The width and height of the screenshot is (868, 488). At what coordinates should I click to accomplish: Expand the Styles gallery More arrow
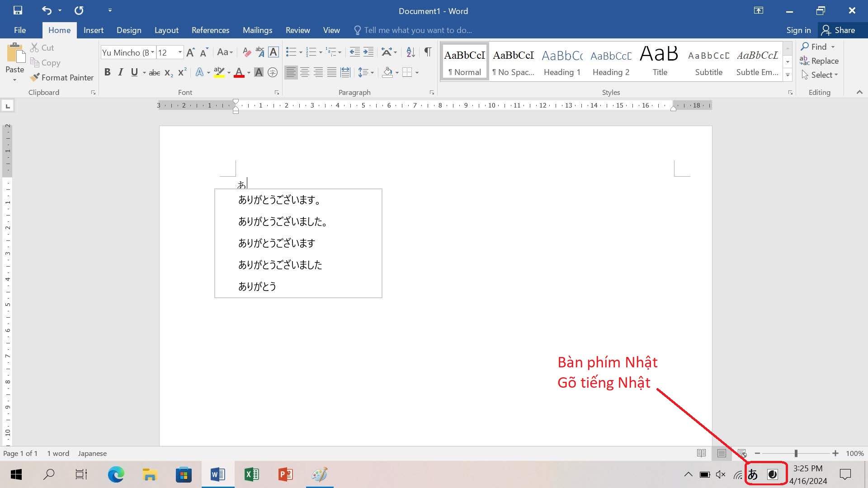click(x=788, y=75)
